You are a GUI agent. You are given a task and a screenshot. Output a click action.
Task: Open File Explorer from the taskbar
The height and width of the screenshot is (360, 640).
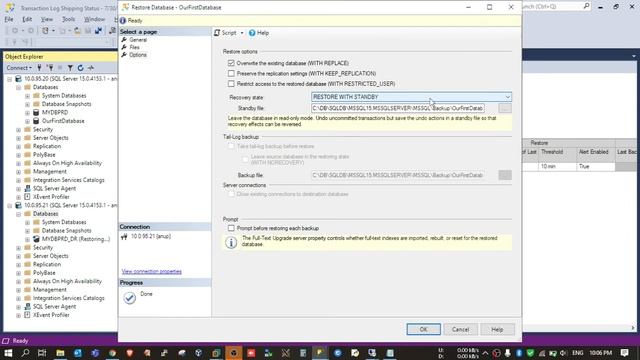tap(60, 353)
